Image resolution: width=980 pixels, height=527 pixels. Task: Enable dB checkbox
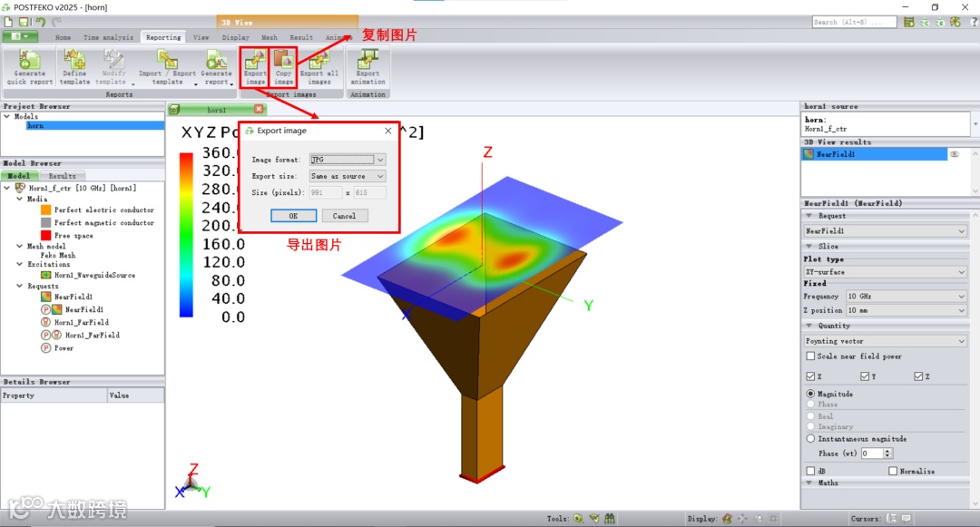tap(810, 471)
